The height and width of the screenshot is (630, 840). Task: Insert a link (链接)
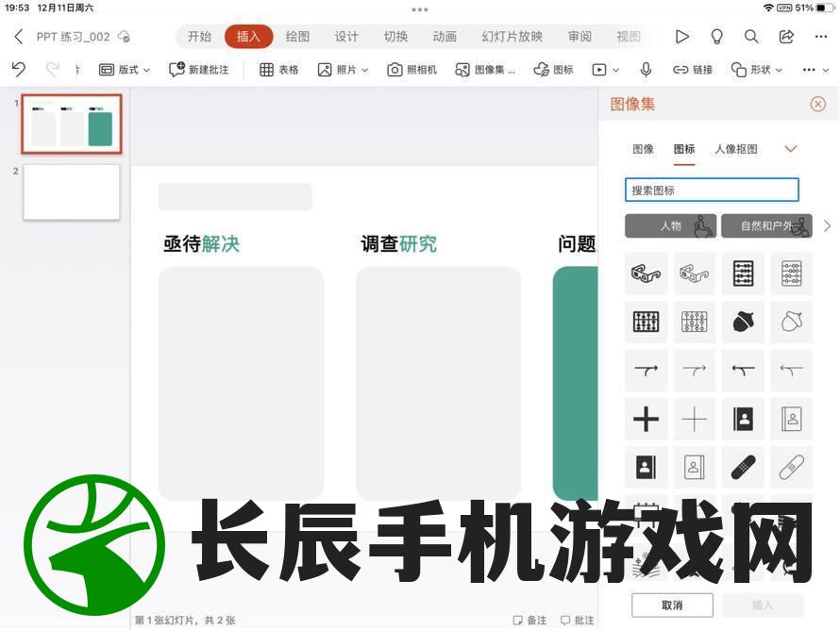point(693,70)
